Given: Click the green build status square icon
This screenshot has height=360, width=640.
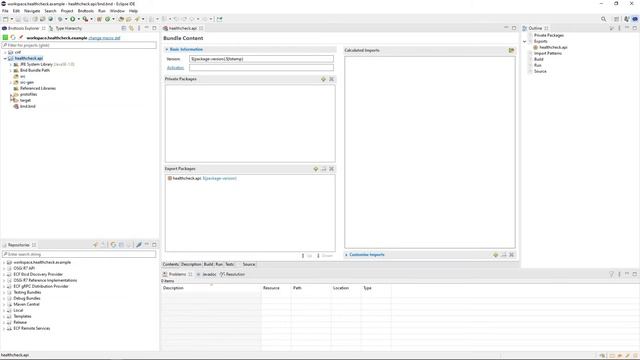Looking at the screenshot, I should pos(5,38).
